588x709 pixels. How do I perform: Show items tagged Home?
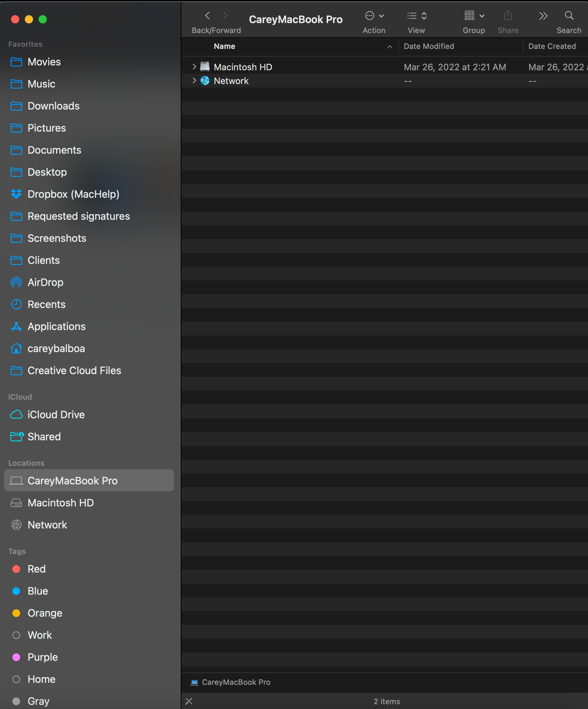tap(89, 679)
